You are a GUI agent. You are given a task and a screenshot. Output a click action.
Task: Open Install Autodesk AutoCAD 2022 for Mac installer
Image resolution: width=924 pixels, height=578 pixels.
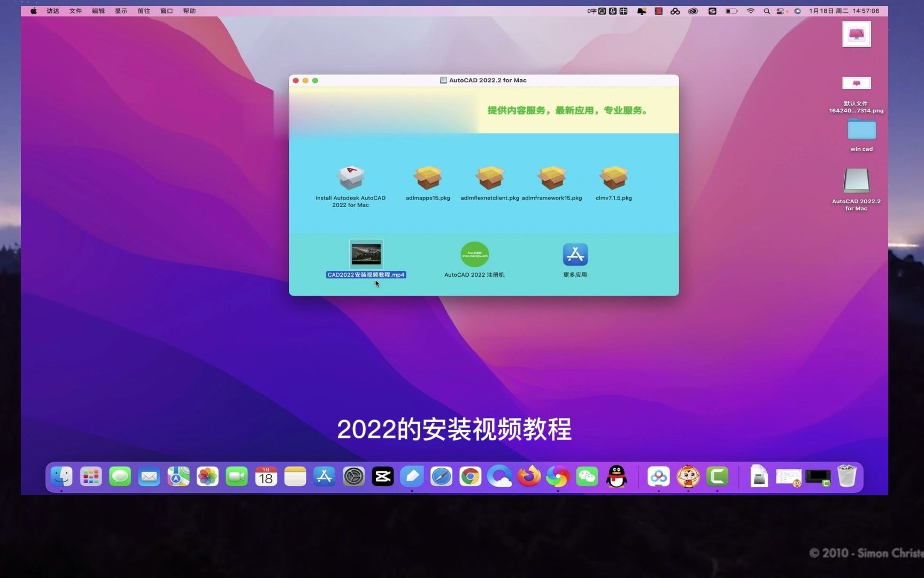point(351,178)
